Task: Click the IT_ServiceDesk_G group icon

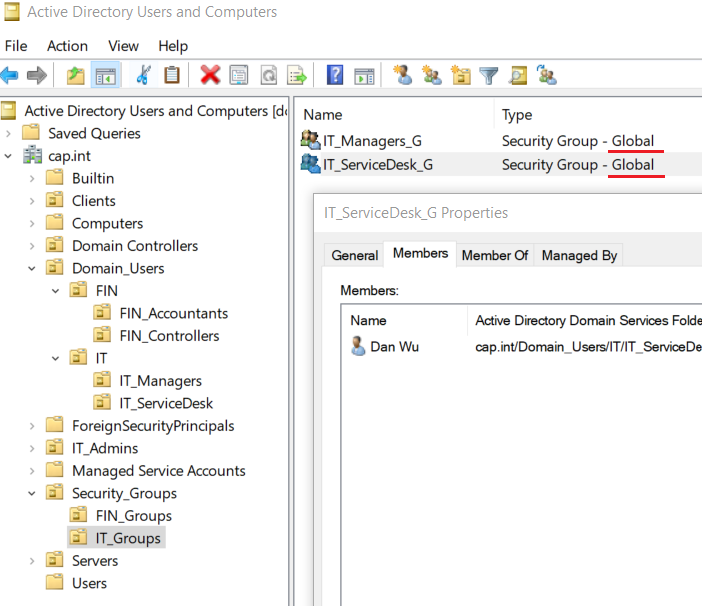Action: 310,164
